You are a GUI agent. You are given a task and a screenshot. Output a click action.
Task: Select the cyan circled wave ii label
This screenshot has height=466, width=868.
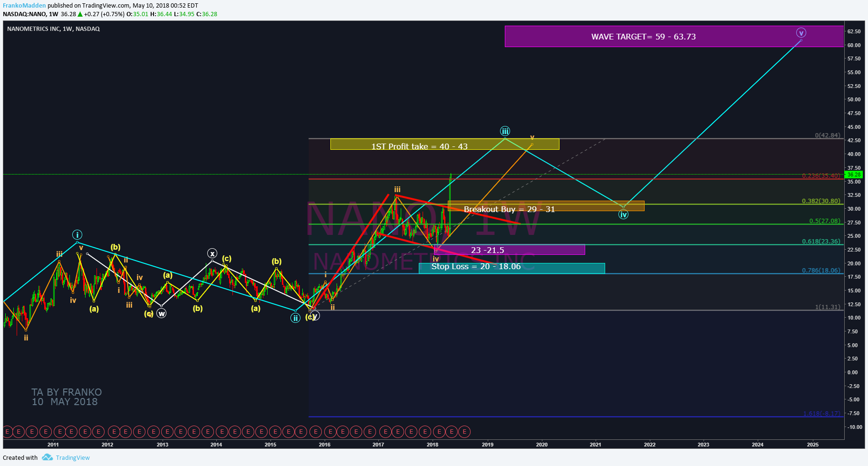295,318
